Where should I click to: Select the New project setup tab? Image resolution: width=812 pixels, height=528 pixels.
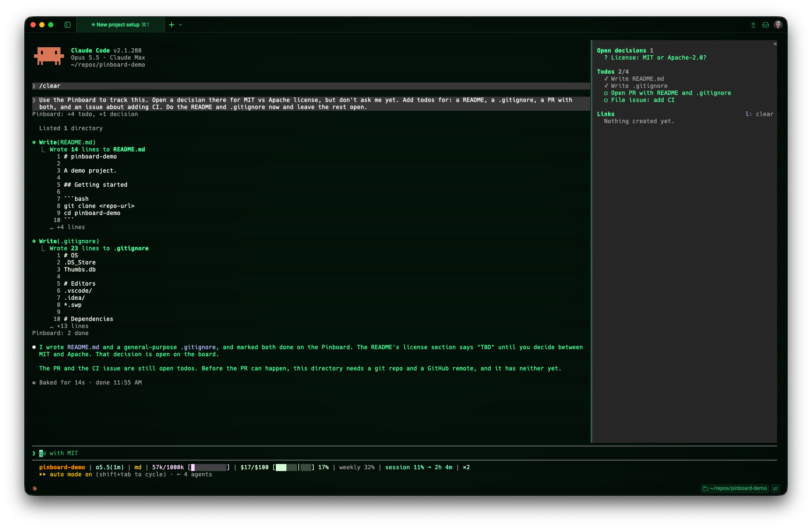click(120, 25)
